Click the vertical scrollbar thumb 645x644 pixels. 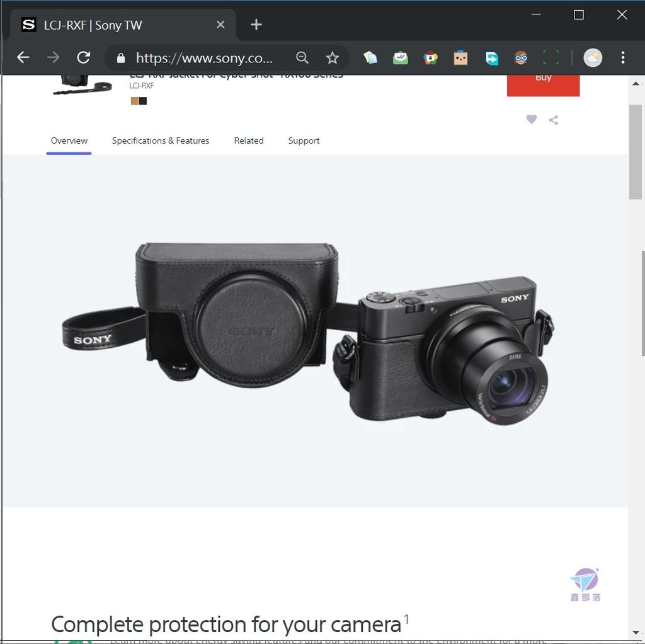(x=636, y=152)
